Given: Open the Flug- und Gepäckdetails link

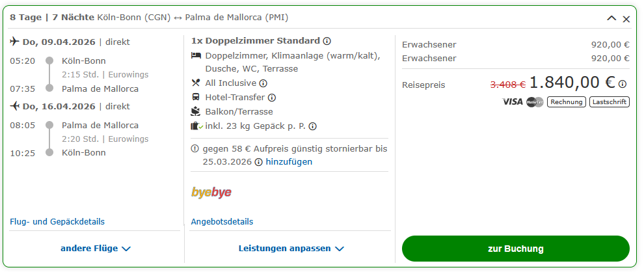Looking at the screenshot, I should click(x=57, y=222).
